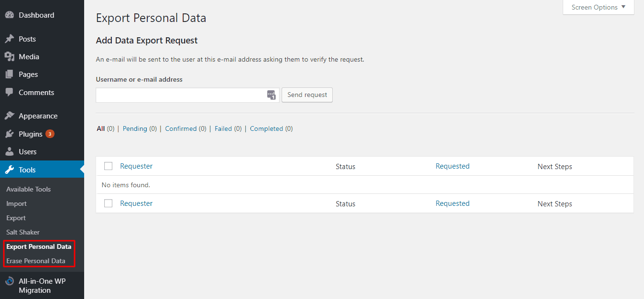Click the e-mail verification description text
The height and width of the screenshot is (299, 644).
click(230, 60)
